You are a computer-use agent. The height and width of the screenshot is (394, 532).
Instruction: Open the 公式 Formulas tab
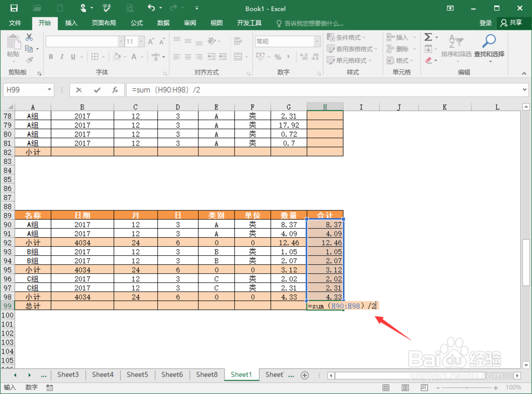[x=137, y=23]
